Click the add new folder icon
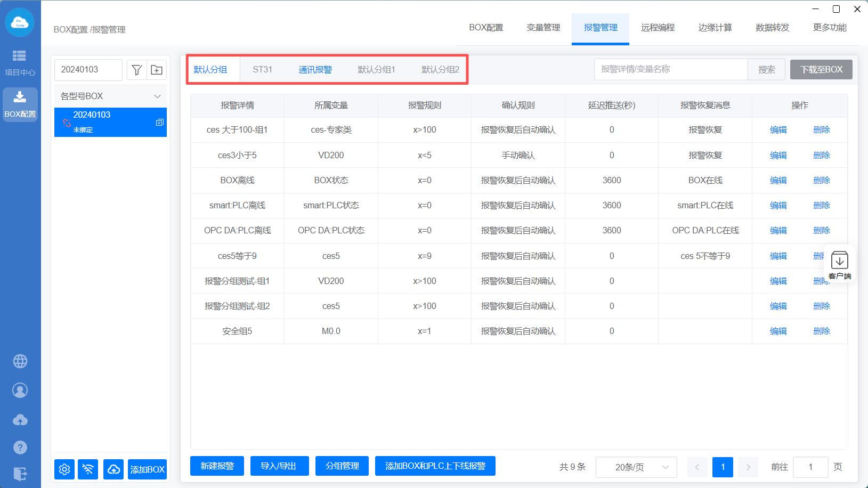 157,70
